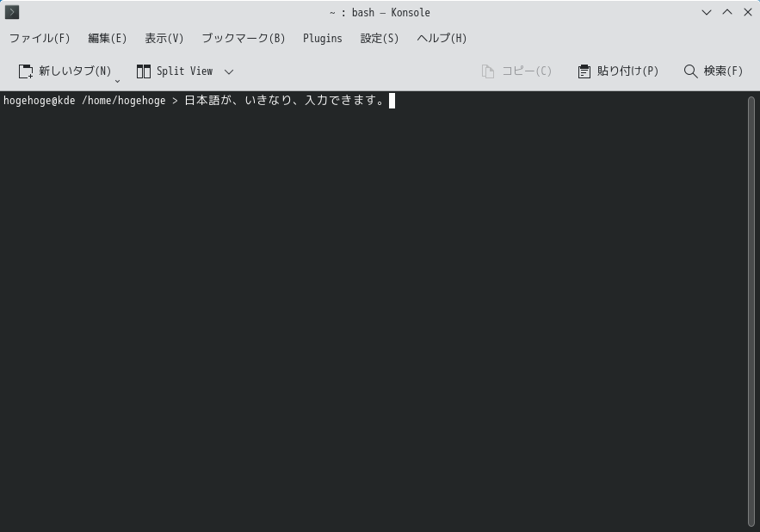Minimize the Konsole window
This screenshot has height=532, width=760.
[x=706, y=12]
